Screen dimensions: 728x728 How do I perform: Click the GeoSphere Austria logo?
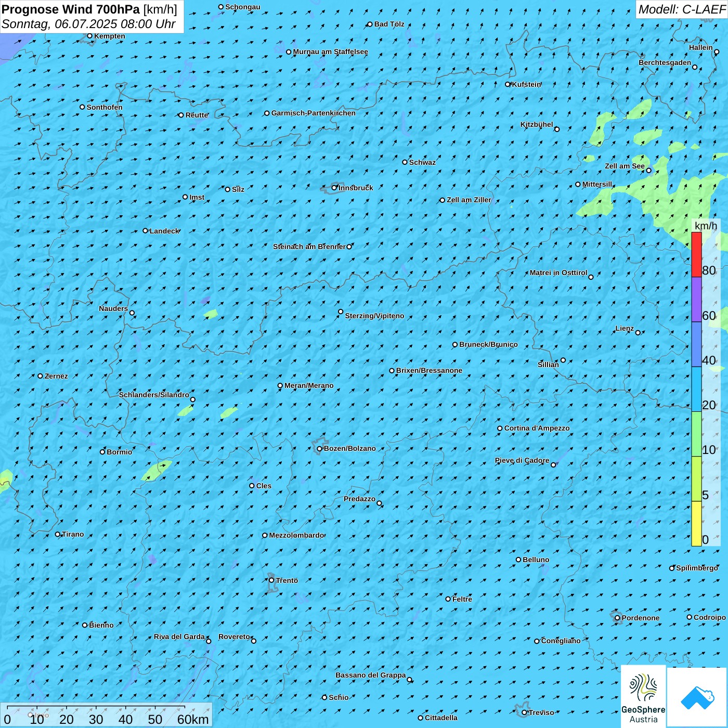pos(643,696)
